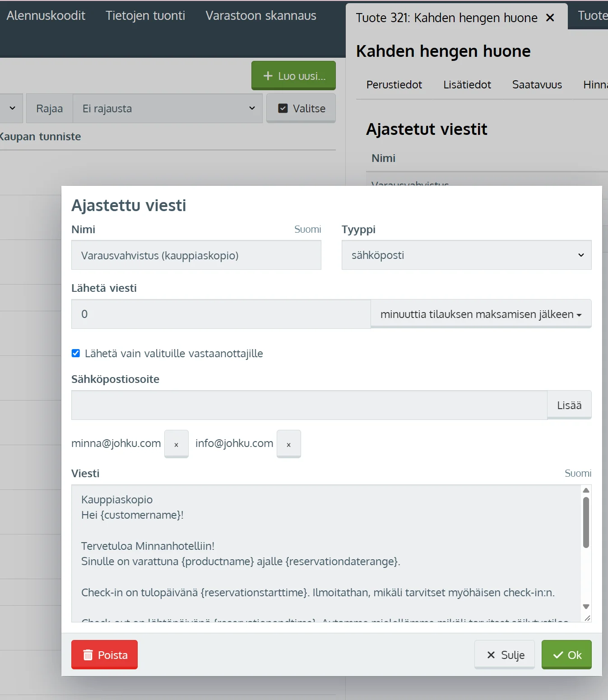This screenshot has width=608, height=700.
Task: Click the Luo uusi... button
Action: [293, 76]
